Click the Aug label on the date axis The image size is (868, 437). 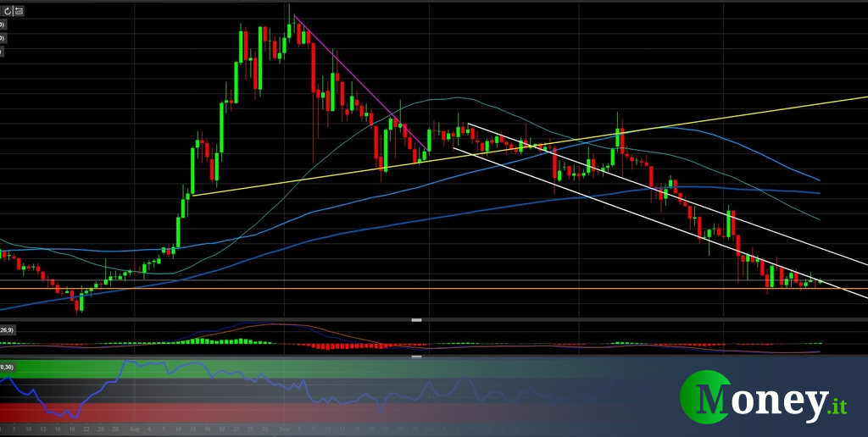pyautogui.click(x=134, y=429)
